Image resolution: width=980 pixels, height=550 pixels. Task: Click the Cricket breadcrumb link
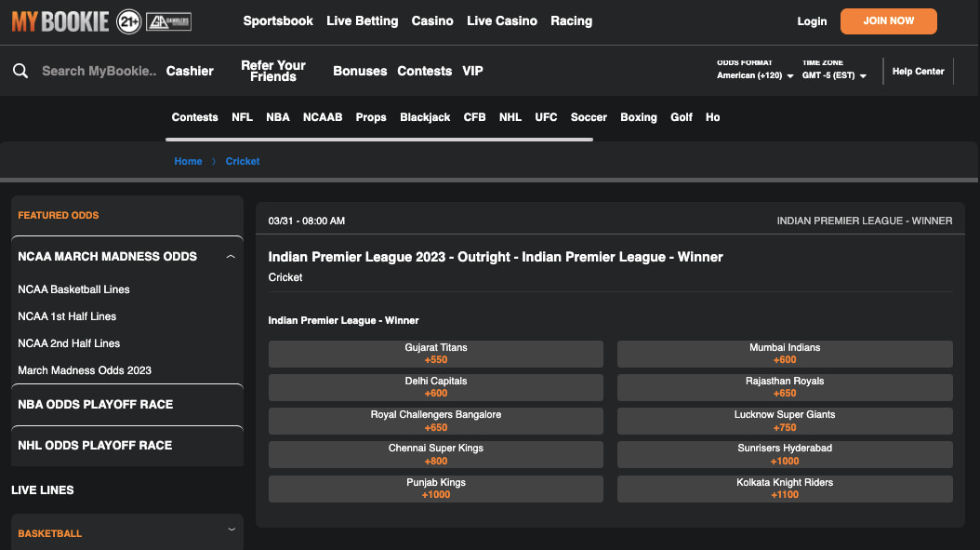243,161
